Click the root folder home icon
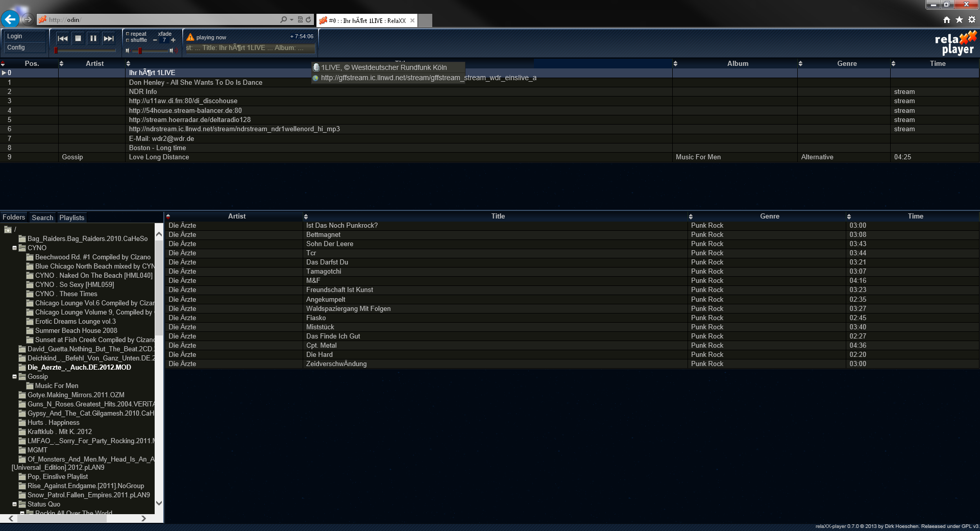Screen dimensions: 980x531 (8, 229)
